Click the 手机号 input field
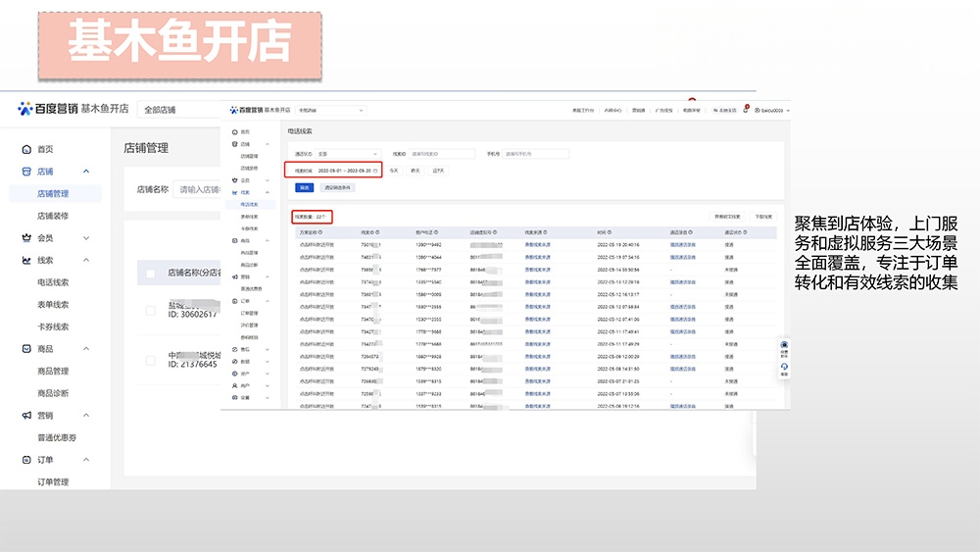Viewport: 980px width, 552px height. [x=536, y=154]
